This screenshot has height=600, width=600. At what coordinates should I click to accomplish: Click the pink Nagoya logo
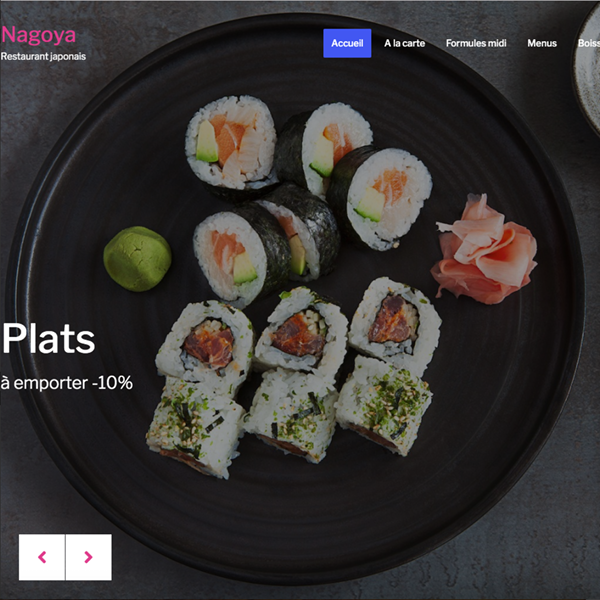pos(39,35)
